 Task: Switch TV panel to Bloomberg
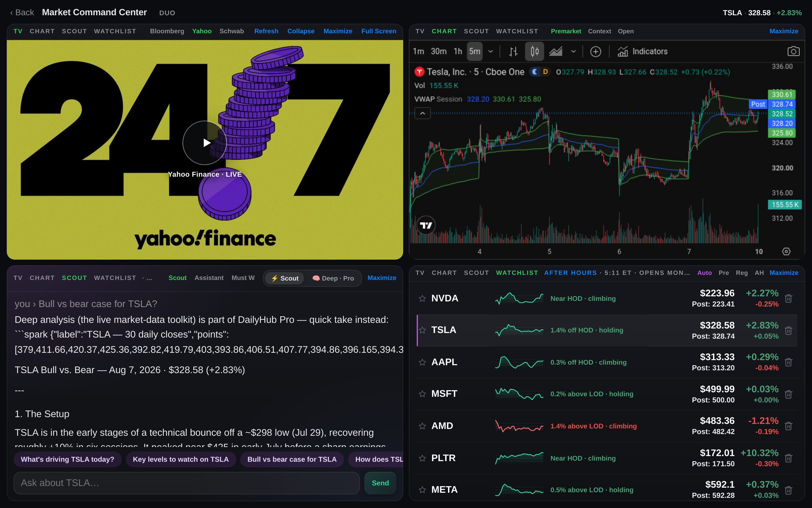click(x=167, y=31)
